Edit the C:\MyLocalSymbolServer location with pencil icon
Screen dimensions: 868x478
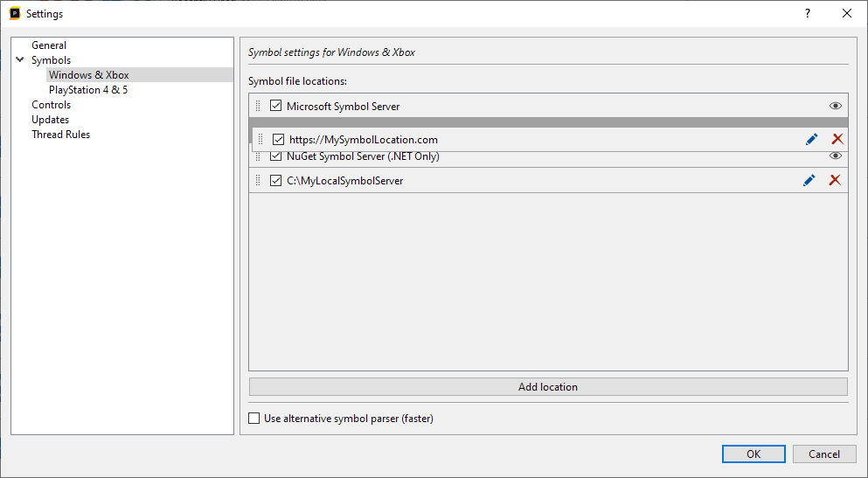809,180
